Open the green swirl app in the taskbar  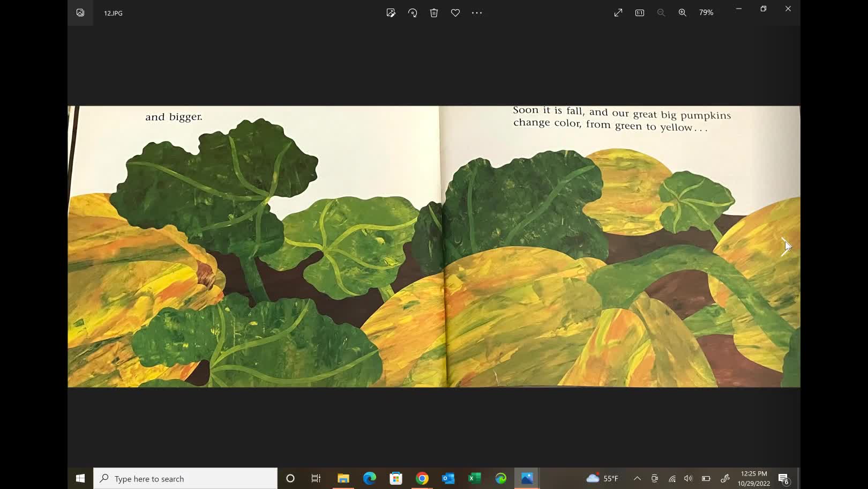coord(501,478)
